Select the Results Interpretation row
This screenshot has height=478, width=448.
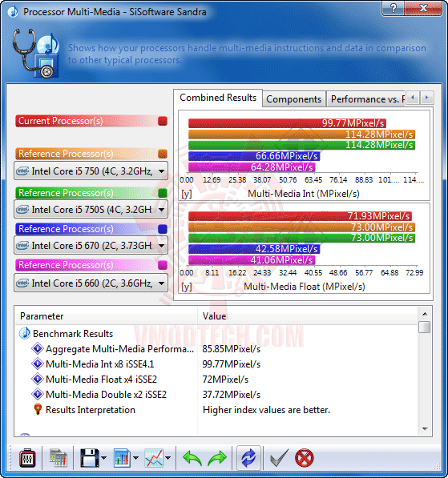pyautogui.click(x=216, y=410)
